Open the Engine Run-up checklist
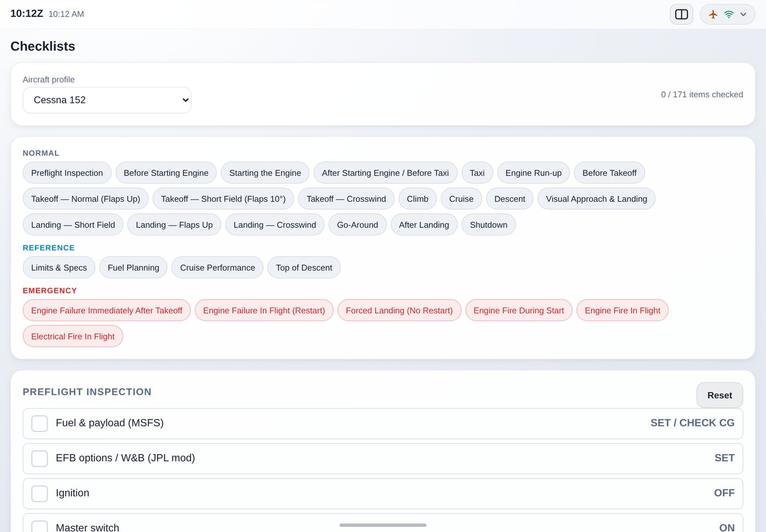 533,173
